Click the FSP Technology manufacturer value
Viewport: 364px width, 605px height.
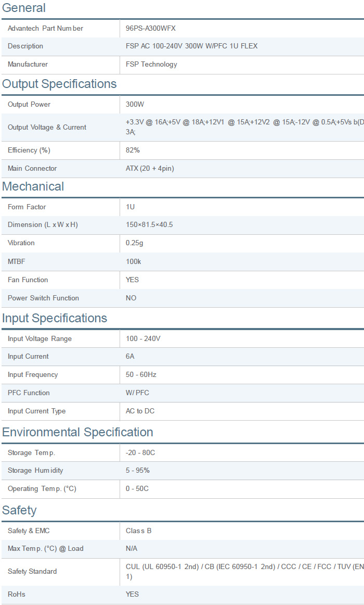click(151, 65)
